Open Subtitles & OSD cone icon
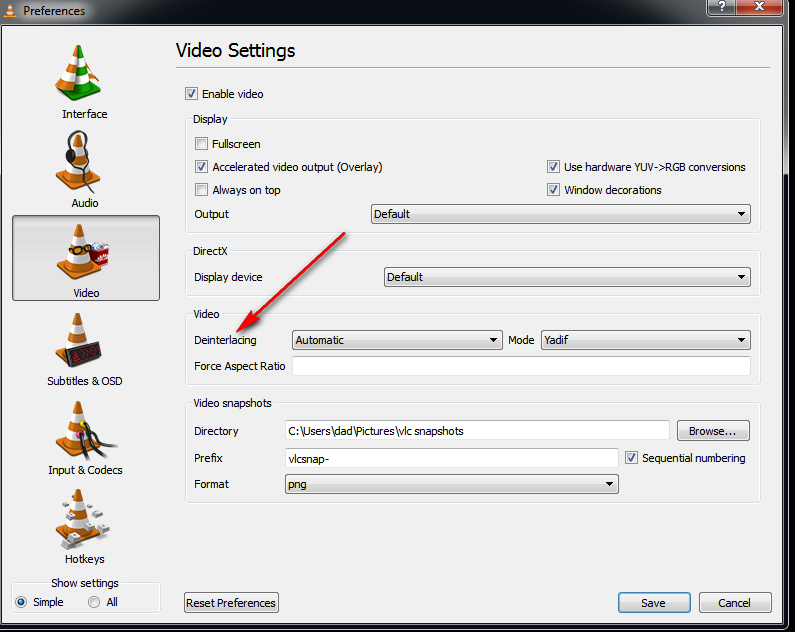This screenshot has width=795, height=632. coord(79,340)
